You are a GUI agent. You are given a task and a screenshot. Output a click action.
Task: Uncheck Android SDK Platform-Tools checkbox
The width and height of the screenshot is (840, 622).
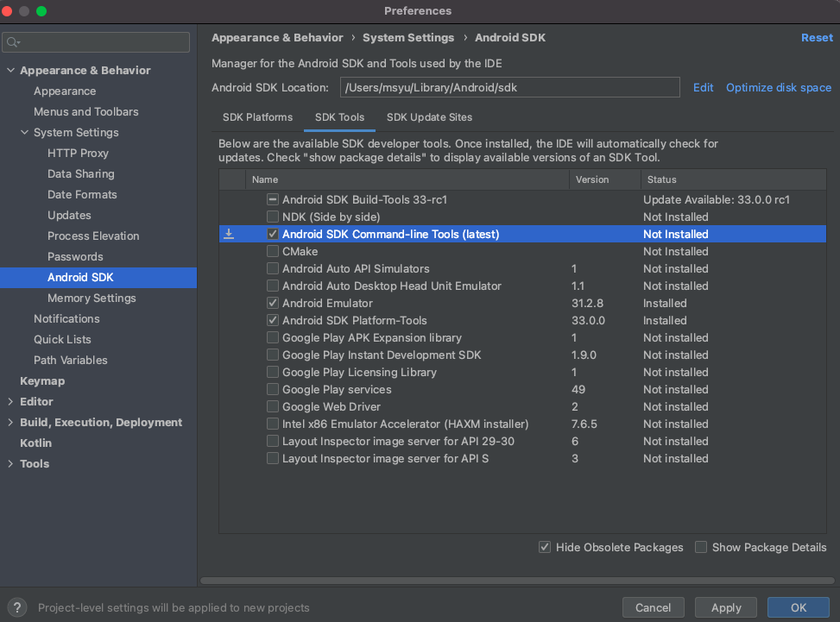click(x=273, y=320)
